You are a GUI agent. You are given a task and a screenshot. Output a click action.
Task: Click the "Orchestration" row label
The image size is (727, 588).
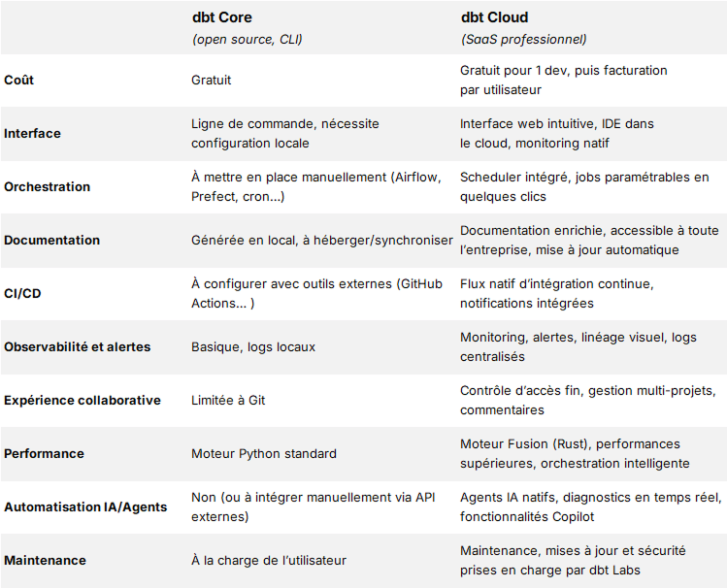(48, 186)
